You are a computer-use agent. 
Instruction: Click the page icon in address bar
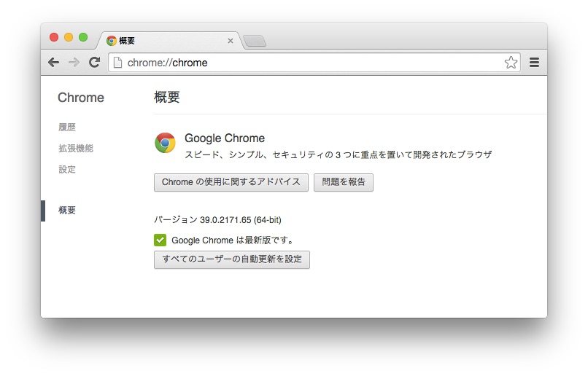coord(117,63)
